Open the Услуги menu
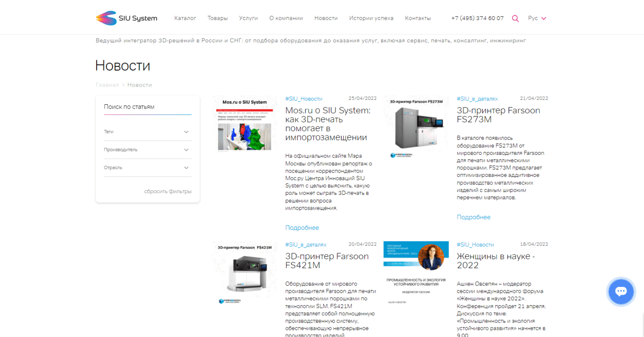 248,18
